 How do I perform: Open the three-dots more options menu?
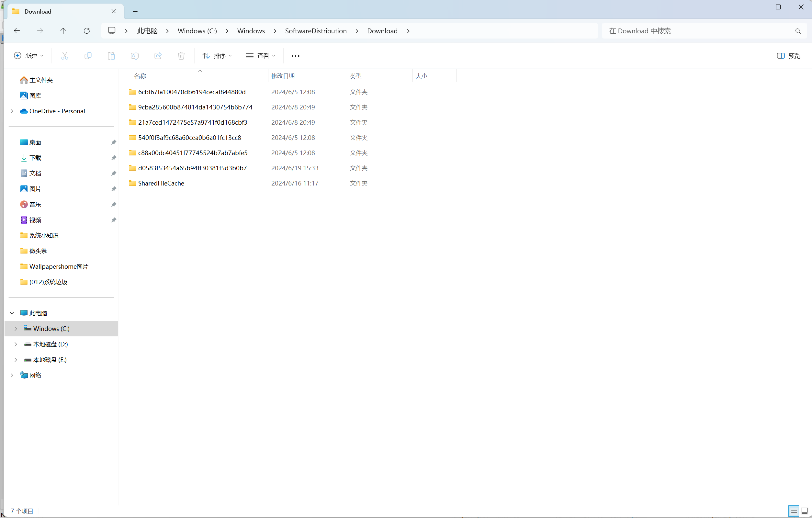point(295,56)
